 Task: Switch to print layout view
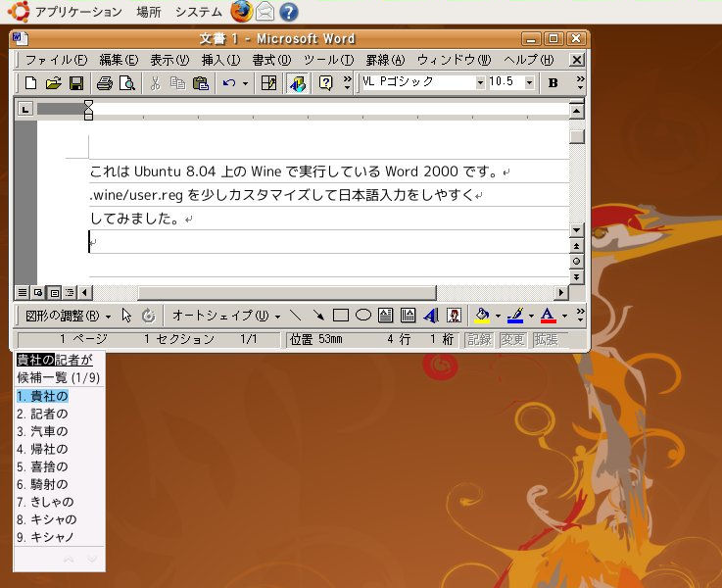(54, 292)
